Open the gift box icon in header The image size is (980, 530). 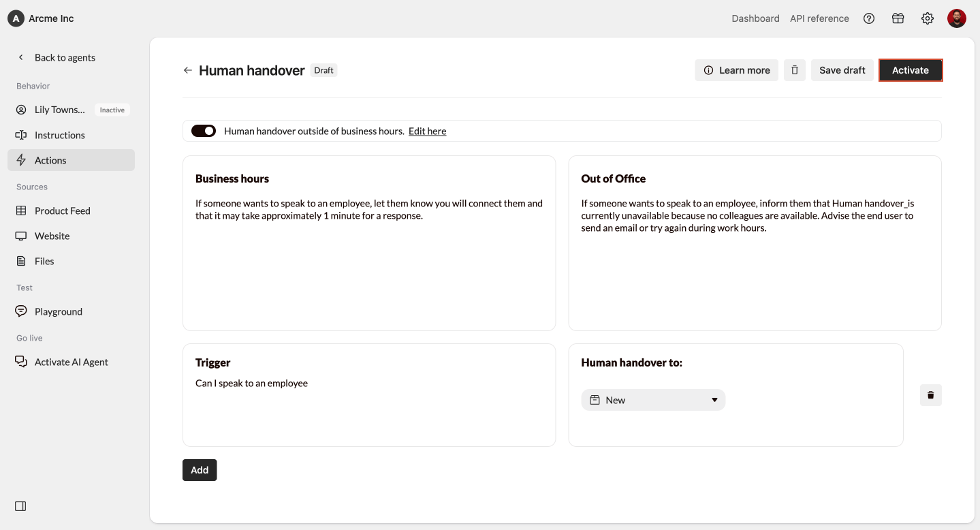coord(898,18)
